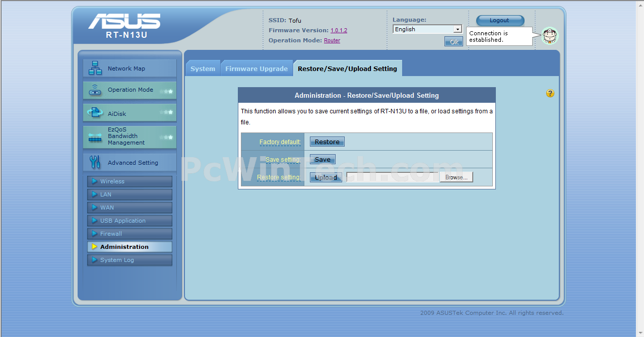Screen dimensions: 644x337
Task: Click the arrow icon beside Wireless
Action: pos(94,181)
